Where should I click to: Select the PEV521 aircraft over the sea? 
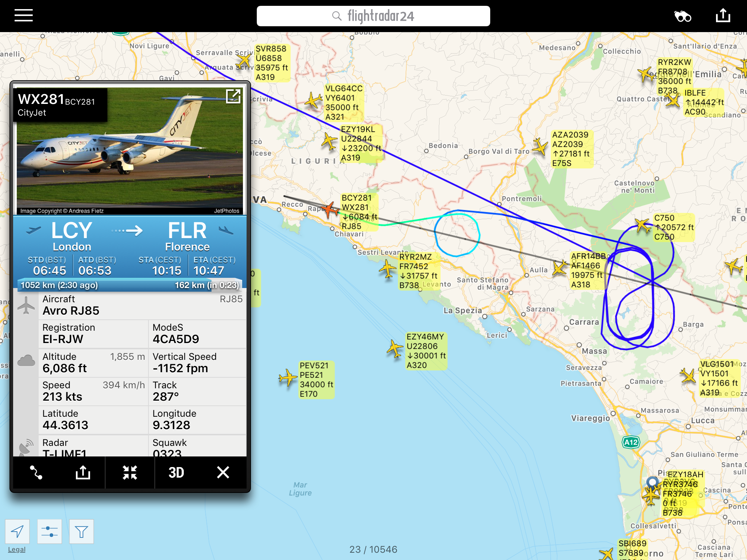288,378
